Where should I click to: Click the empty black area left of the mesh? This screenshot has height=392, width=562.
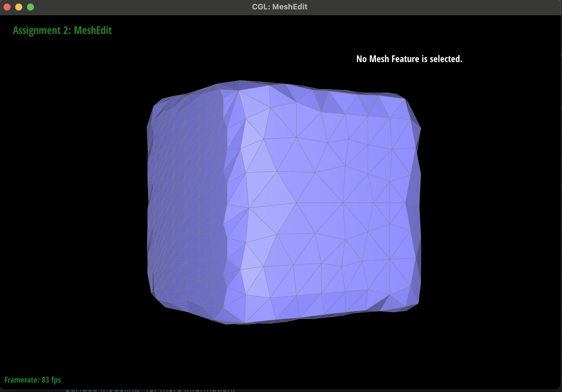coord(73,202)
